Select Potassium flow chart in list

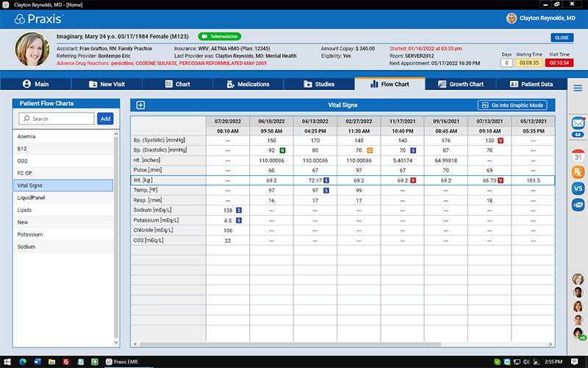[63, 234]
